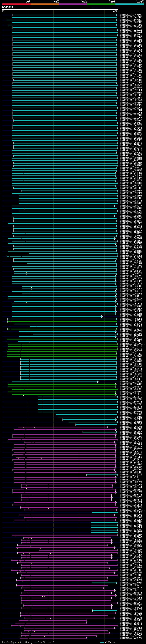
Task: Choose the UniRef100_A7QDY0 entry
Action: point(131,329)
